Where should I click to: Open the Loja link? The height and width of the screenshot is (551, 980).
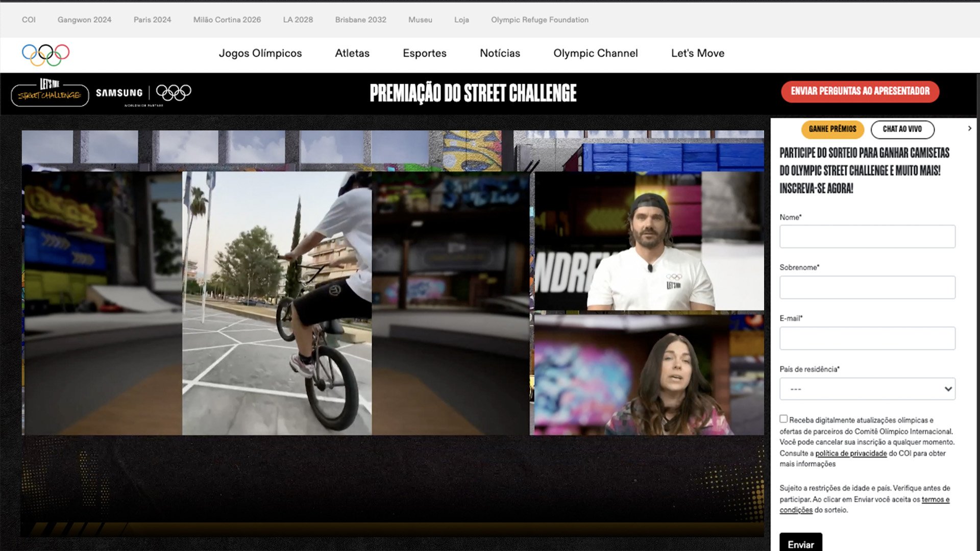coord(461,20)
